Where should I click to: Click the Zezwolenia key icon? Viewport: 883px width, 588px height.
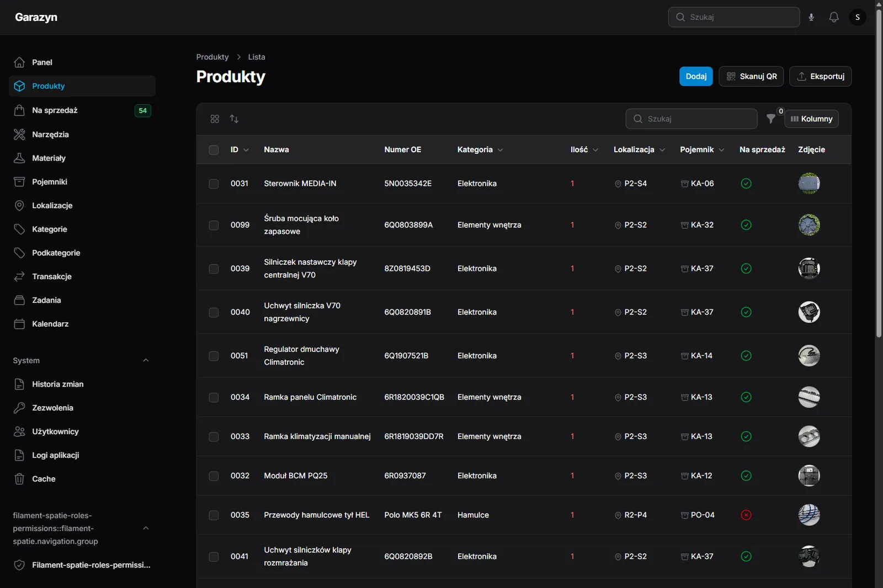click(19, 408)
